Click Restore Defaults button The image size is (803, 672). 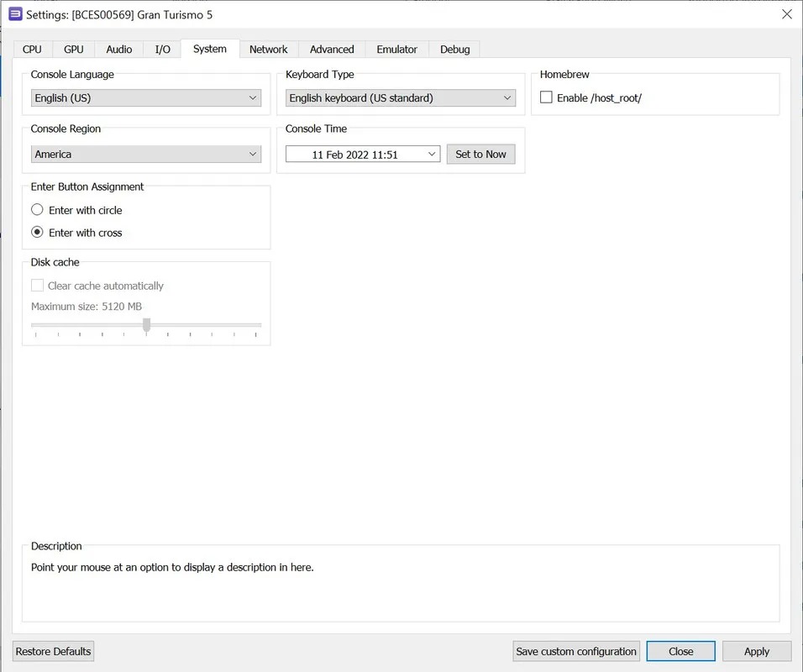[x=53, y=651]
